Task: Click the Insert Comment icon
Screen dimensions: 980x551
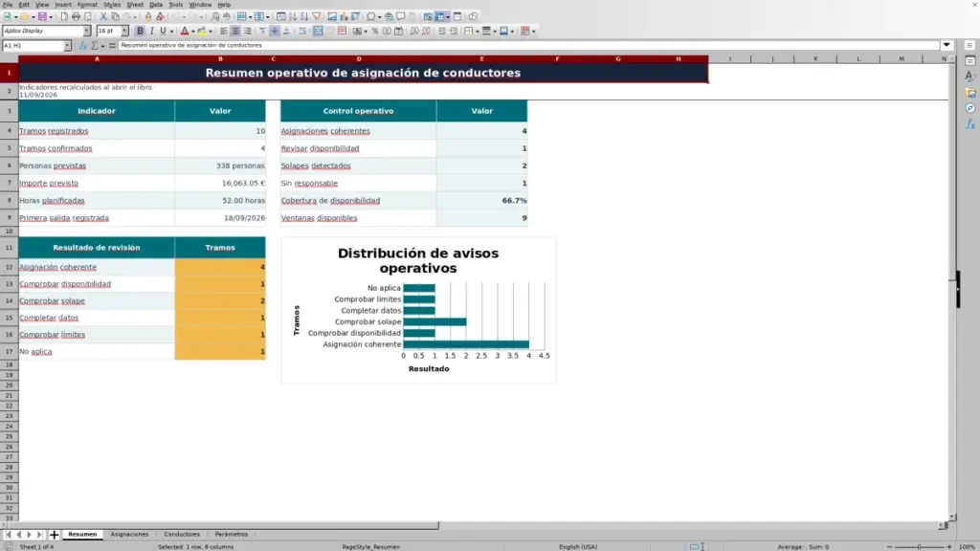Action: (401, 17)
